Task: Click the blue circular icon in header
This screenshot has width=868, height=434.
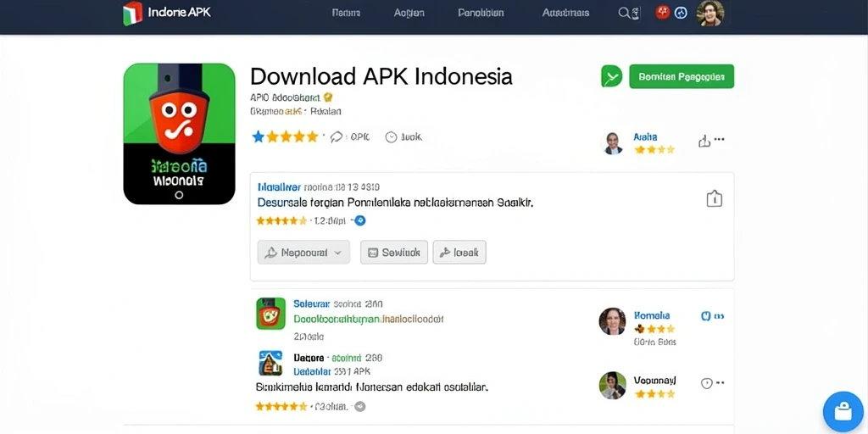Action: pyautogui.click(x=681, y=12)
